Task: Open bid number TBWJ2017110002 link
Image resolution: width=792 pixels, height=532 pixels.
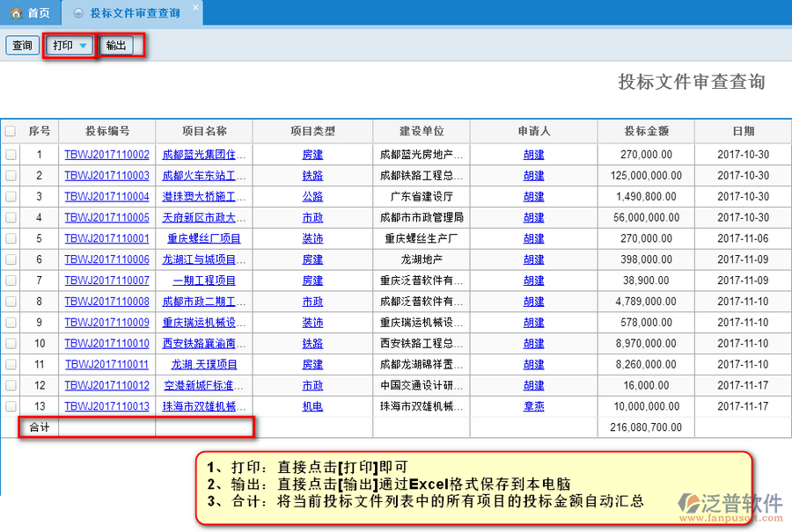Action: (x=106, y=155)
